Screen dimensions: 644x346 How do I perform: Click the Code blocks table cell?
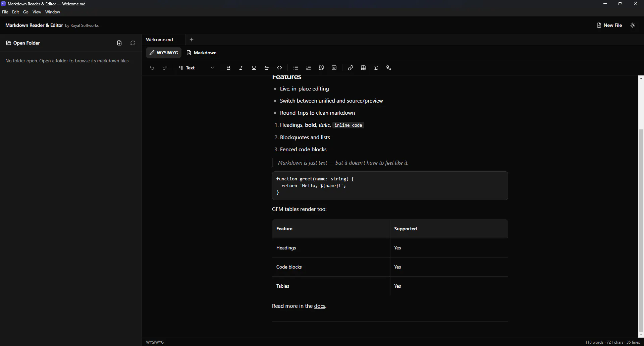tap(331, 267)
